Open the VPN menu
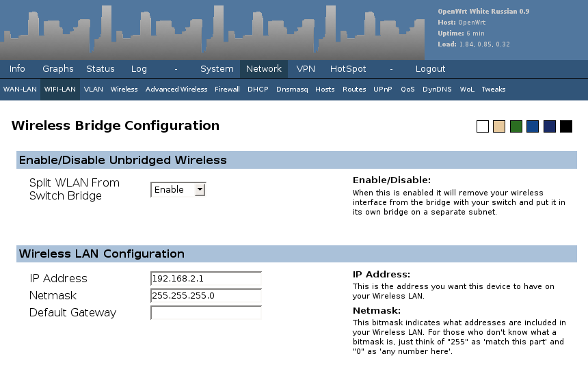 pyautogui.click(x=306, y=69)
